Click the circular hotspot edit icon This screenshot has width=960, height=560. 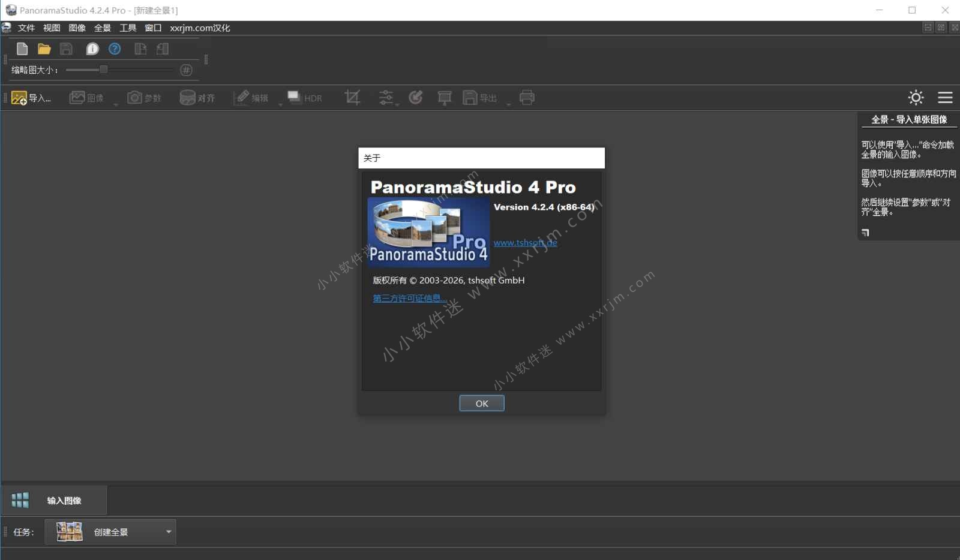click(416, 98)
